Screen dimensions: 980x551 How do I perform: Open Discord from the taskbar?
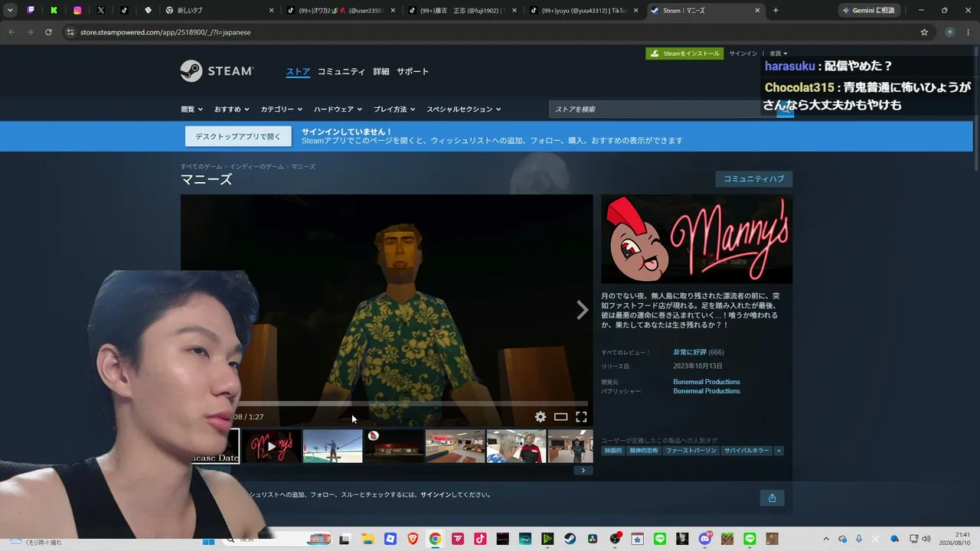pyautogui.click(x=705, y=540)
